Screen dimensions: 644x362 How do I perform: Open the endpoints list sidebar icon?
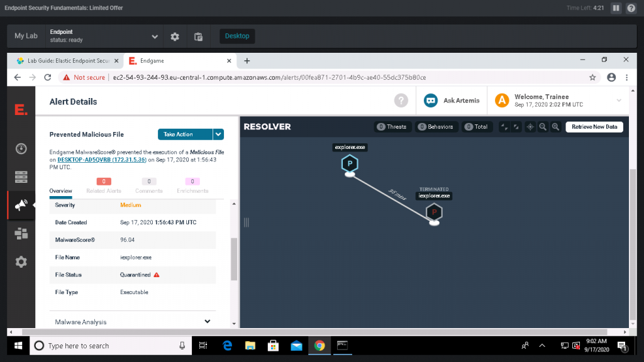[x=21, y=177]
